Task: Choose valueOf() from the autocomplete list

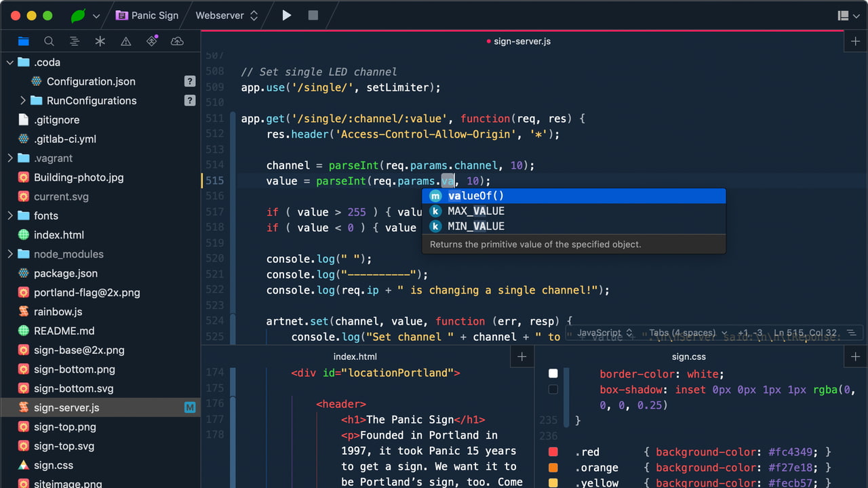Action: [574, 196]
